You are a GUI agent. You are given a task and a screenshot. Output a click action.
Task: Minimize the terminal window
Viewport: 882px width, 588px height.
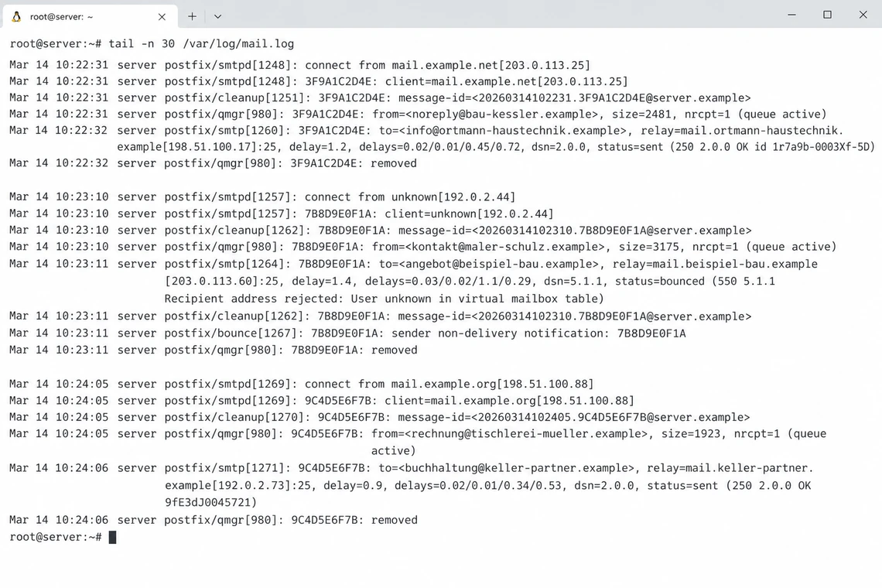tap(791, 15)
